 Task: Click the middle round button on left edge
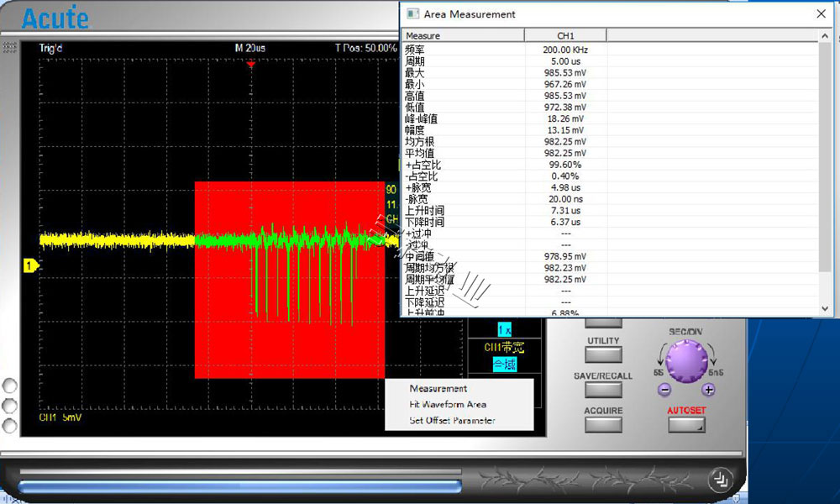9,406
